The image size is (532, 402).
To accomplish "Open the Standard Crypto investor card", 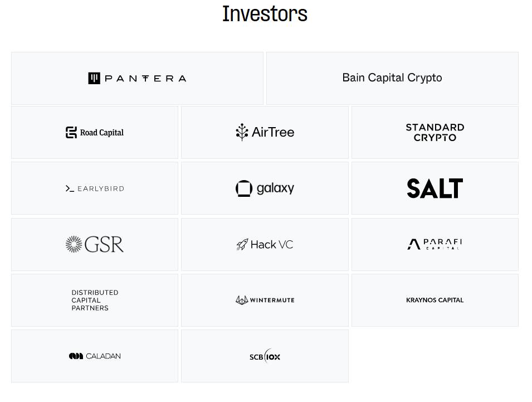I will [x=435, y=132].
